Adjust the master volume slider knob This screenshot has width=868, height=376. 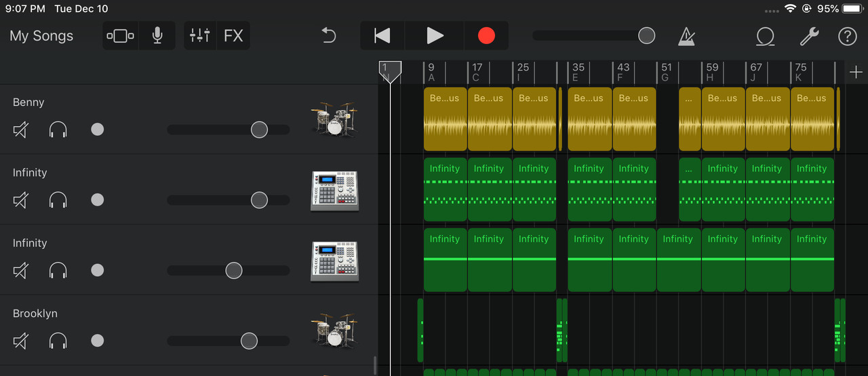[x=647, y=36]
